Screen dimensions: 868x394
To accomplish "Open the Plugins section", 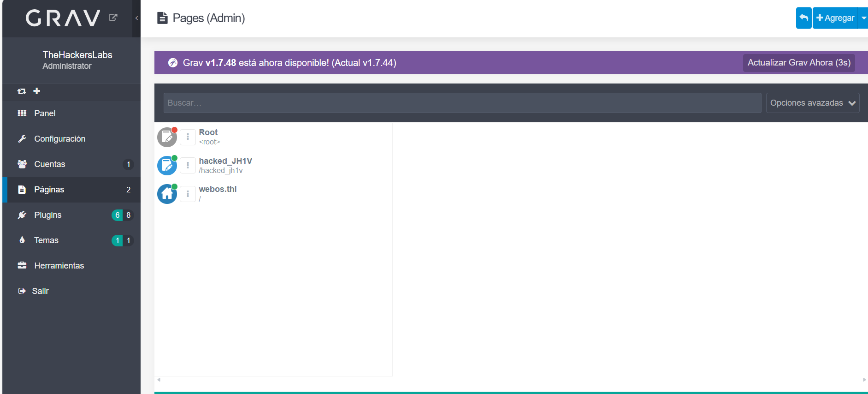I will pyautogui.click(x=71, y=215).
